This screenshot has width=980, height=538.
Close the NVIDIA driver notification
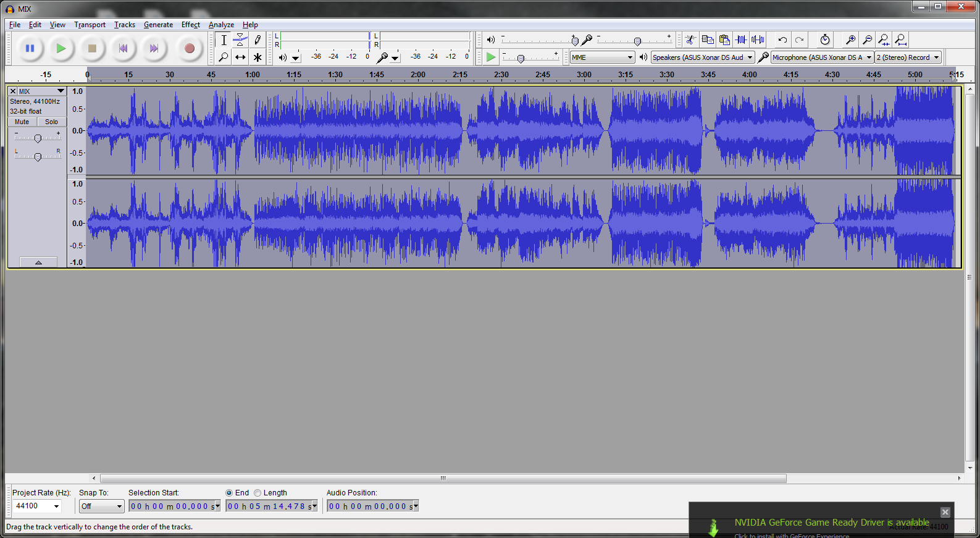(945, 512)
